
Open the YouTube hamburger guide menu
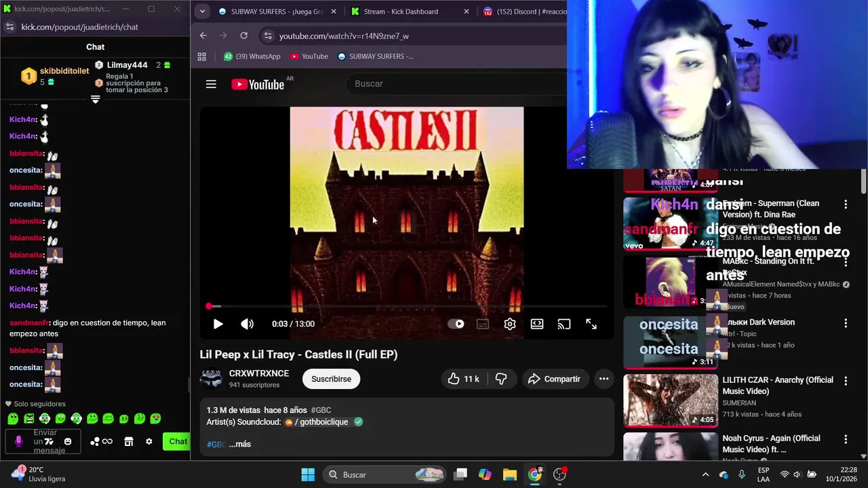(211, 84)
